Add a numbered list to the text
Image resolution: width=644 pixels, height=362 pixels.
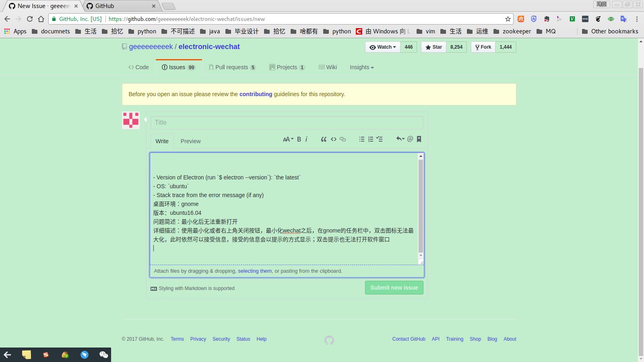370,139
